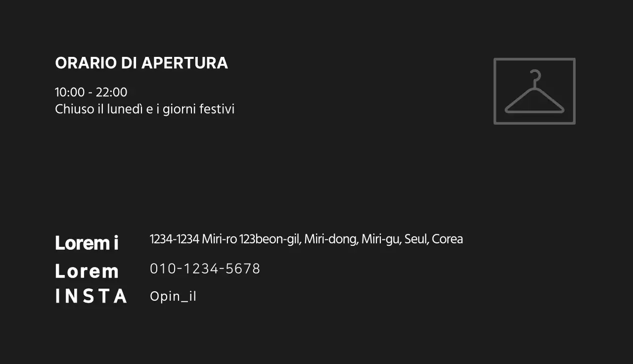Click the Miri-ro street address line
633x364 pixels.
[306, 239]
